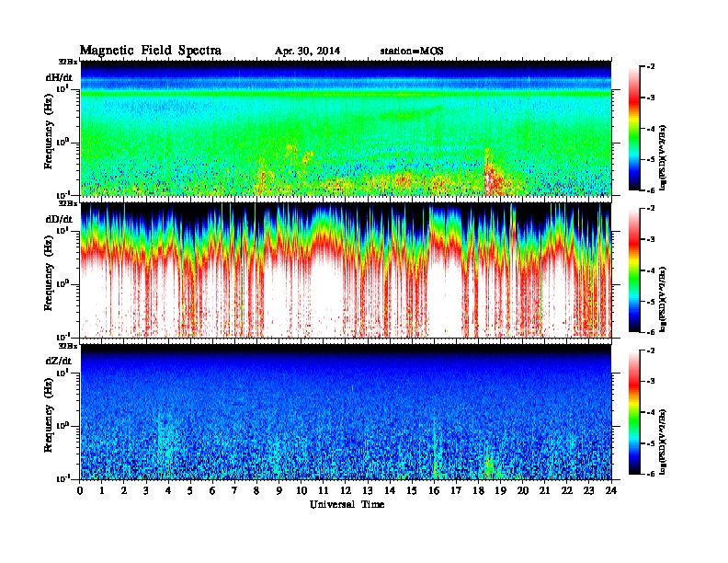Image resolution: width=728 pixels, height=563 pixels.
Task: Click the color bar beside the dZ/dt panel
Action: tap(634, 412)
